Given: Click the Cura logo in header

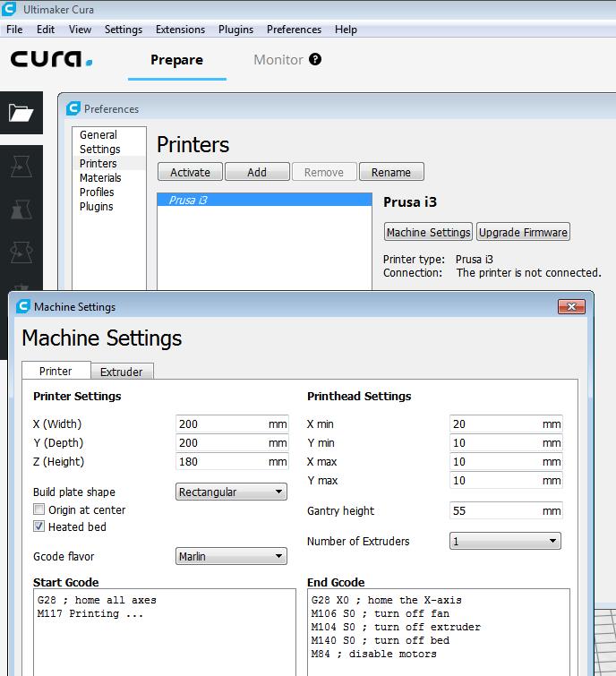Looking at the screenshot, I should [x=51, y=60].
